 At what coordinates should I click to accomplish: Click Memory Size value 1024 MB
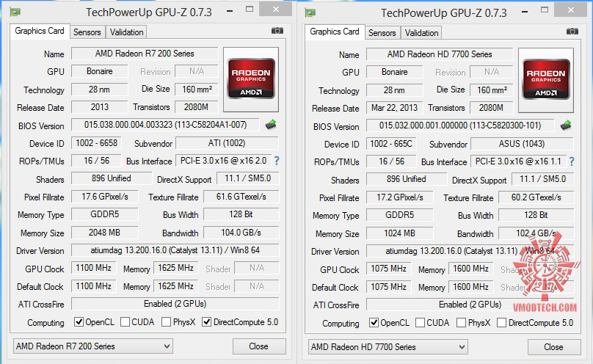click(400, 233)
